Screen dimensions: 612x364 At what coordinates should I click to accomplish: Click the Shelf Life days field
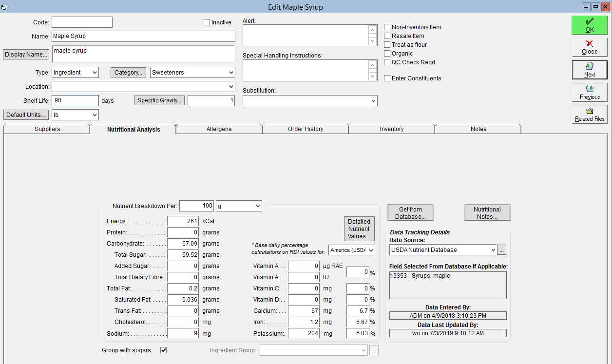click(x=75, y=101)
